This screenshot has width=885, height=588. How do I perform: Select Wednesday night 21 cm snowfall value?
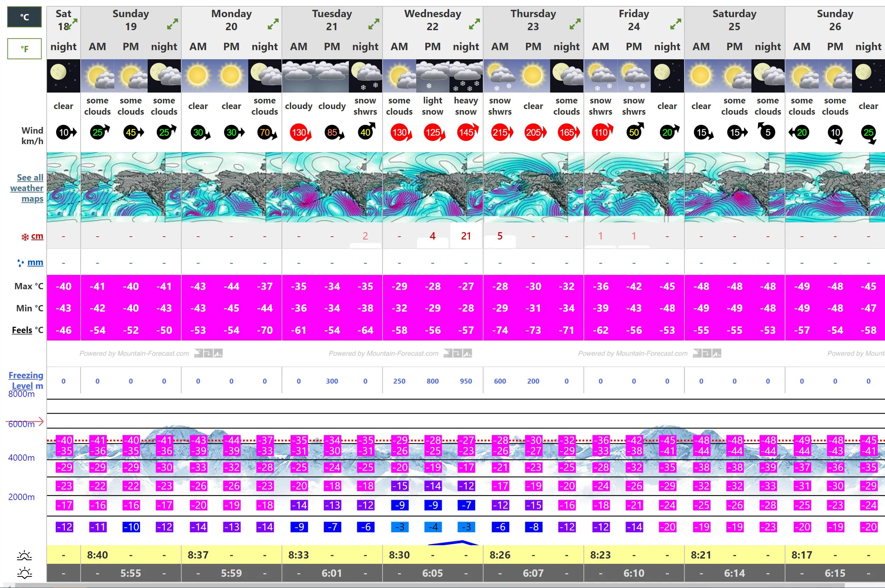pos(466,236)
